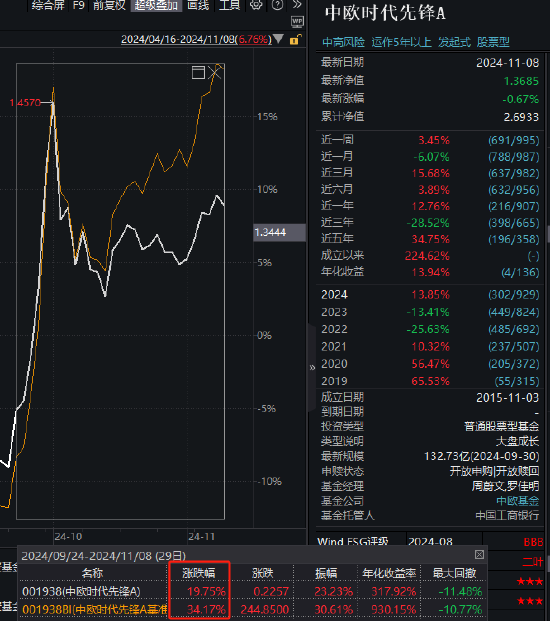Viewport: 550px width, 621px height.
Task: Click 近一周 return 3.45%
Action: click(434, 140)
